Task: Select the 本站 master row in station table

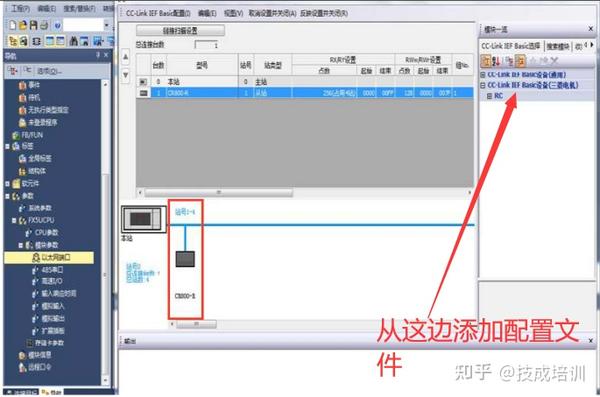Action: [305, 82]
